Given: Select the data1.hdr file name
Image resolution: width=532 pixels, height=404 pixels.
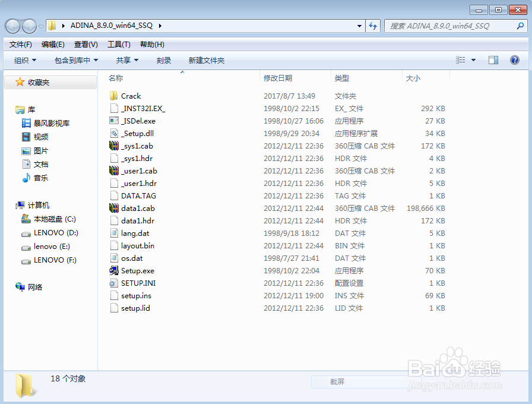Looking at the screenshot, I should tap(138, 220).
